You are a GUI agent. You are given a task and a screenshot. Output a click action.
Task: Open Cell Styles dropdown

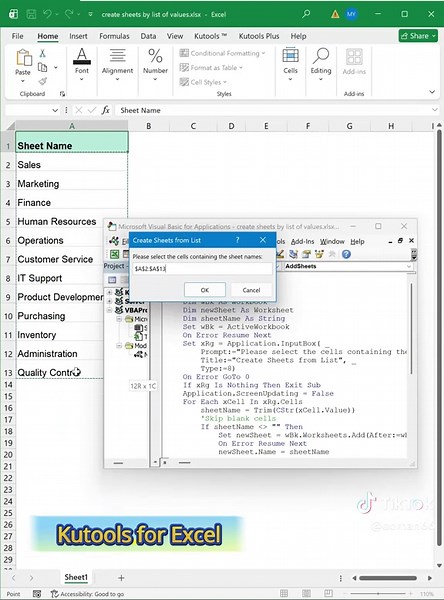click(x=203, y=82)
